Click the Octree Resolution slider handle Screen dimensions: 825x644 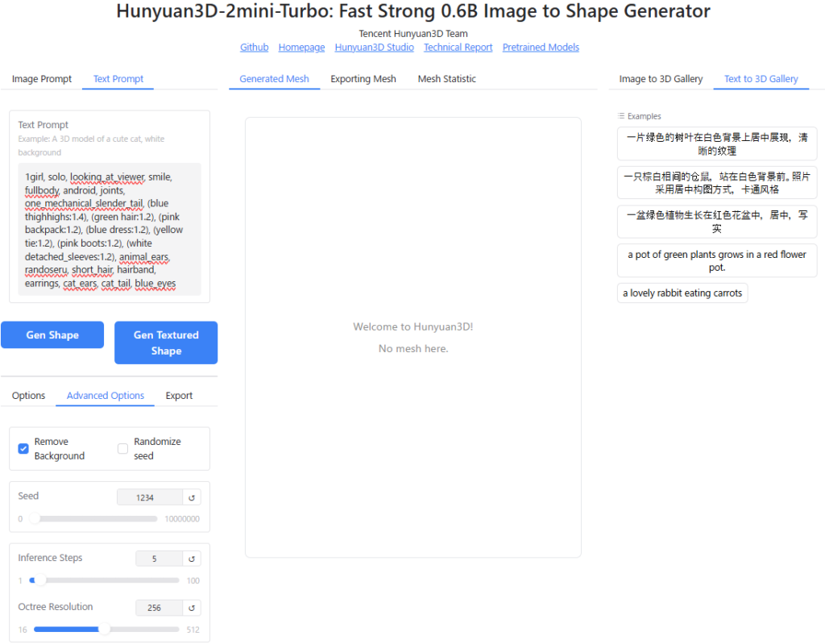pyautogui.click(x=104, y=629)
